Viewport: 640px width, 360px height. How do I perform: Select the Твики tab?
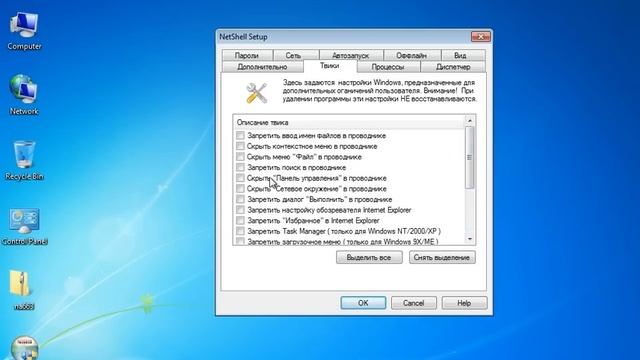pyautogui.click(x=330, y=66)
